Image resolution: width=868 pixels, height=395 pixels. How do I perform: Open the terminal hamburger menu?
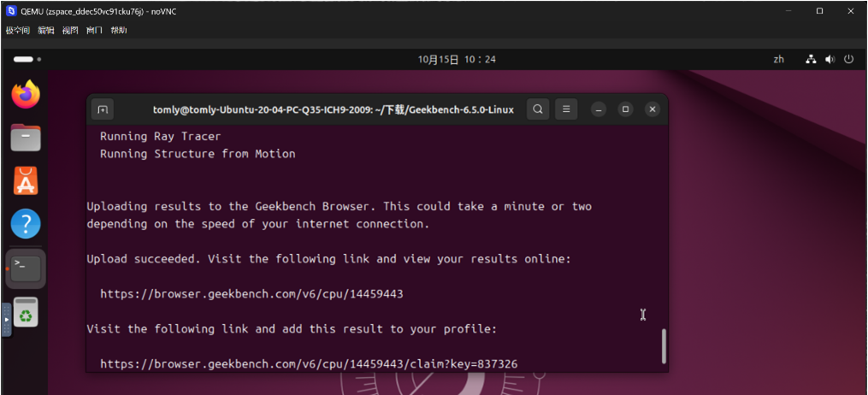pos(566,109)
